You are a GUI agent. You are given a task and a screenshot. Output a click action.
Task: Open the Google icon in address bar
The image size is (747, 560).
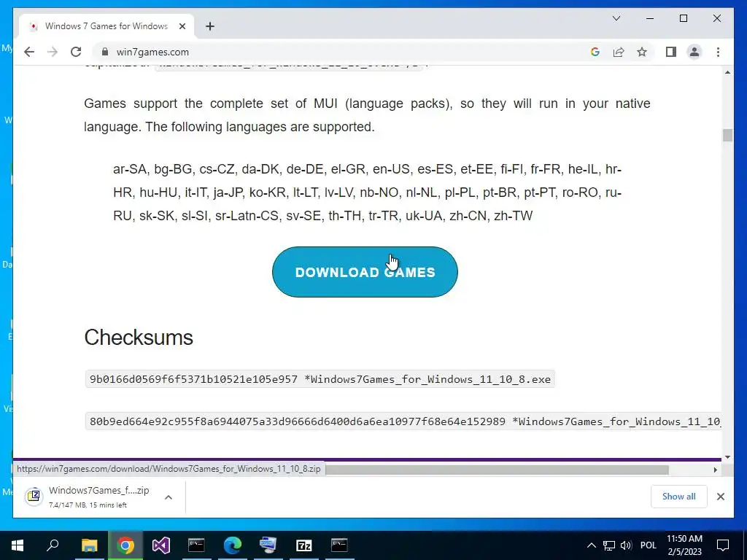[x=595, y=52]
